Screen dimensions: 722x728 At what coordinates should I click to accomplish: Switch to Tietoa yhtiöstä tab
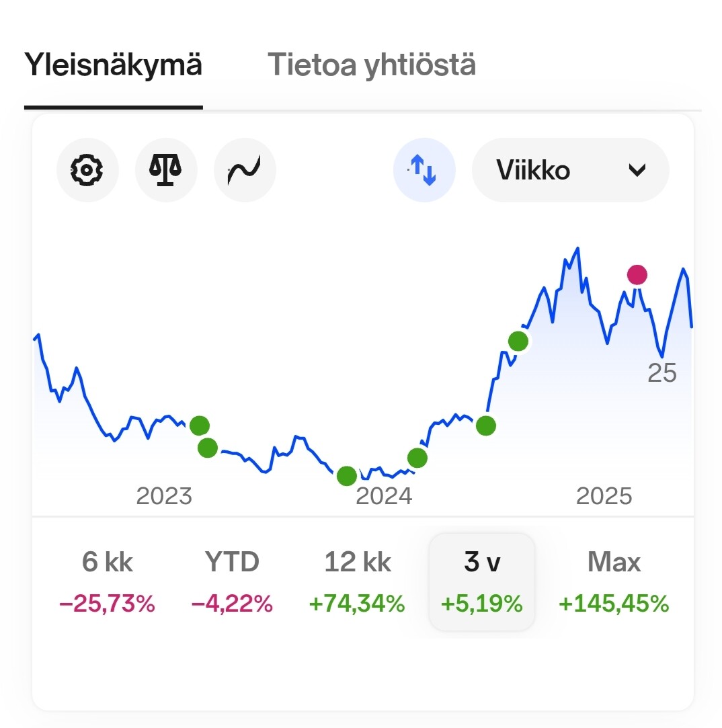(x=372, y=65)
